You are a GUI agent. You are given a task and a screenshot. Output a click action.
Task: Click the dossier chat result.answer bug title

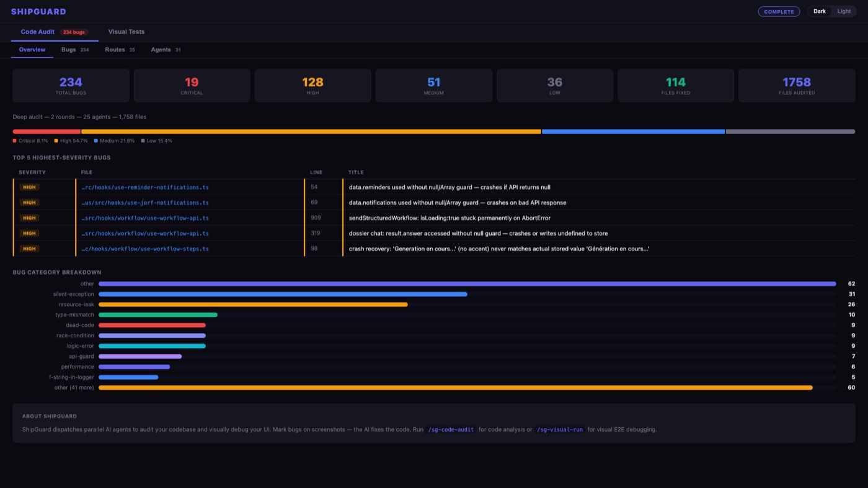click(478, 234)
